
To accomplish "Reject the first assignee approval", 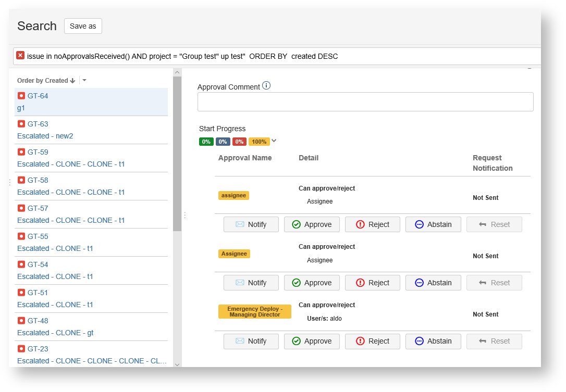I will 372,224.
